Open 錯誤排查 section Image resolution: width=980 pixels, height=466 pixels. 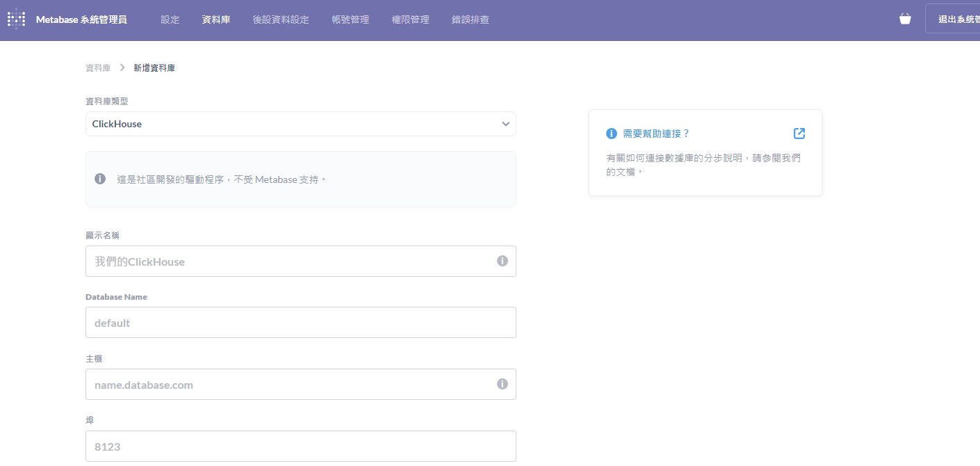(x=471, y=19)
